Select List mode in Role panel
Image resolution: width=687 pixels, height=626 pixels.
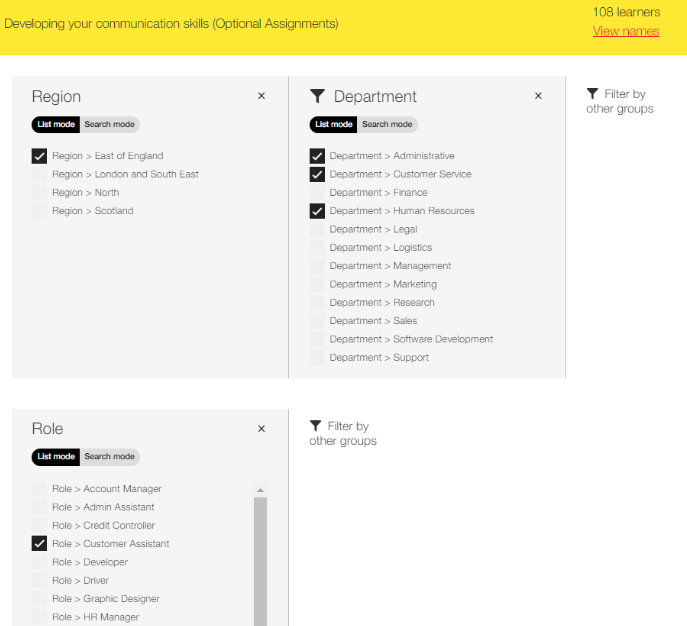point(56,457)
